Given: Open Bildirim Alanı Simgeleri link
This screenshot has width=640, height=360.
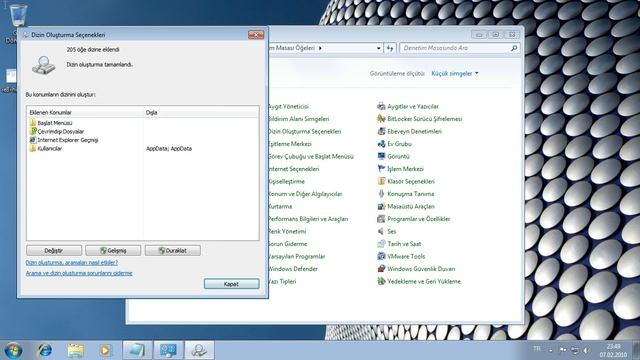Looking at the screenshot, I should pyautogui.click(x=299, y=119).
